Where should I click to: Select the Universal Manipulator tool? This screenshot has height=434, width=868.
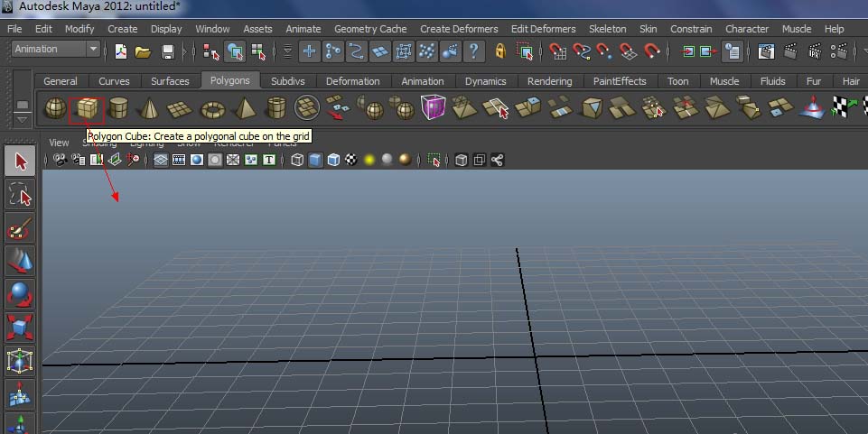point(21,361)
